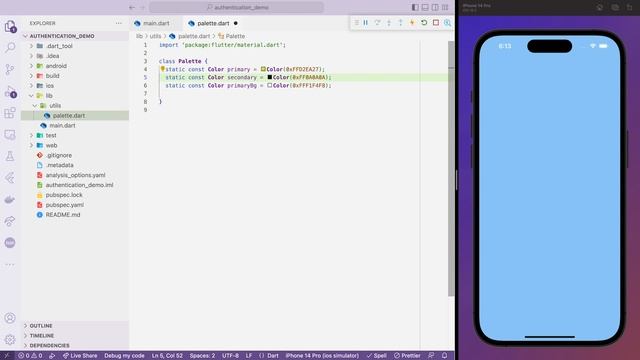The image size is (640, 360).
Task: Select the palette.dart editor tab
Action: click(213, 23)
